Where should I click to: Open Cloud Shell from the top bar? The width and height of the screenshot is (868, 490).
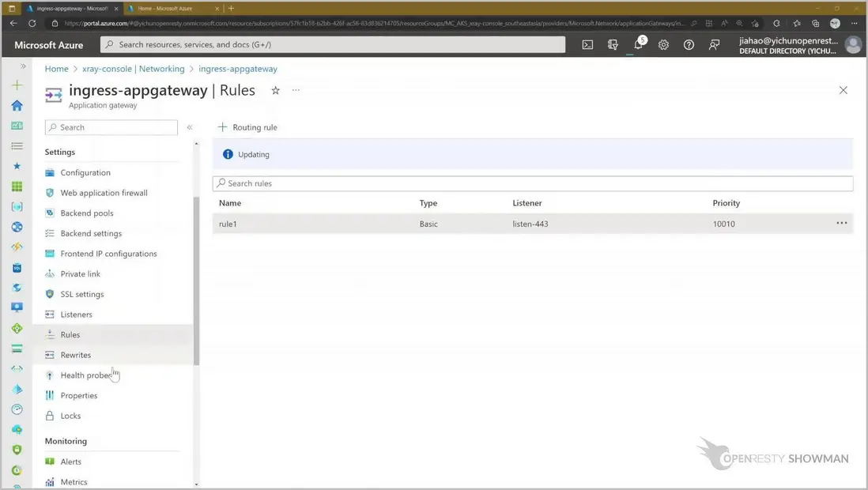click(x=587, y=45)
